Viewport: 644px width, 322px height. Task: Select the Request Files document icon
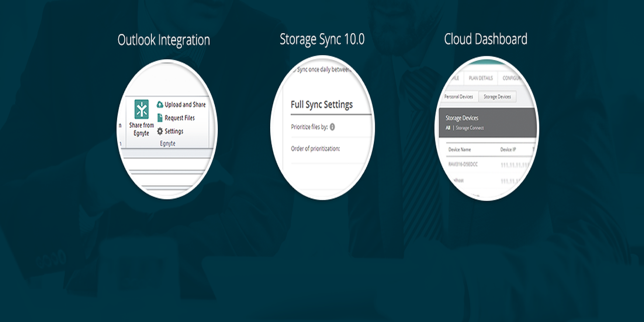click(160, 118)
